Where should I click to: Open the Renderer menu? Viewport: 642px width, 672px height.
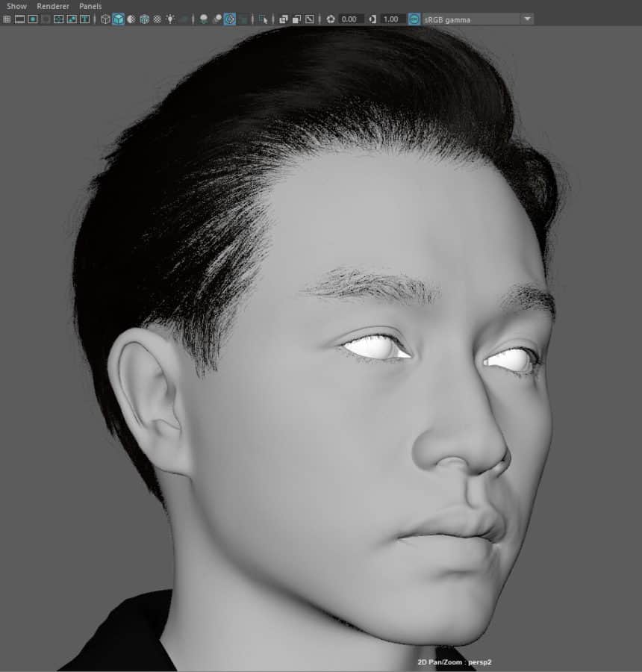pyautogui.click(x=53, y=6)
